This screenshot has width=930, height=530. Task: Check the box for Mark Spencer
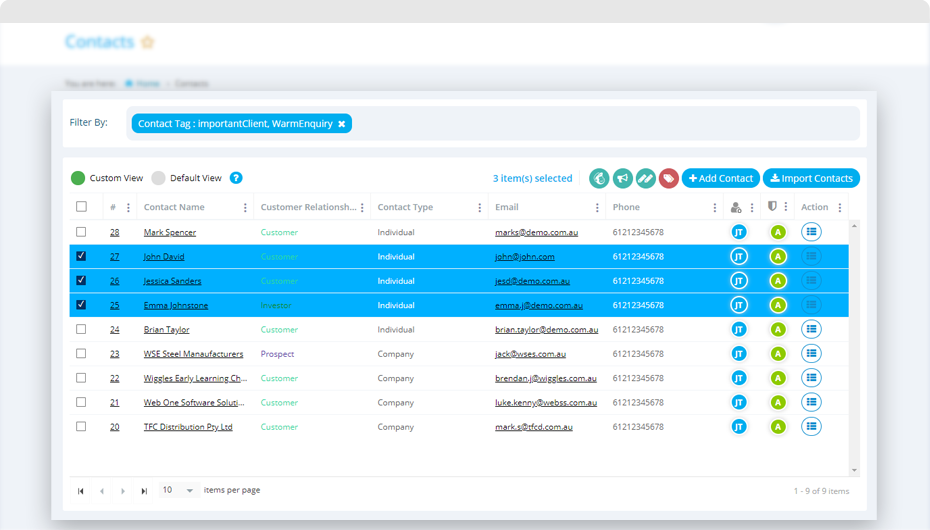coord(81,232)
